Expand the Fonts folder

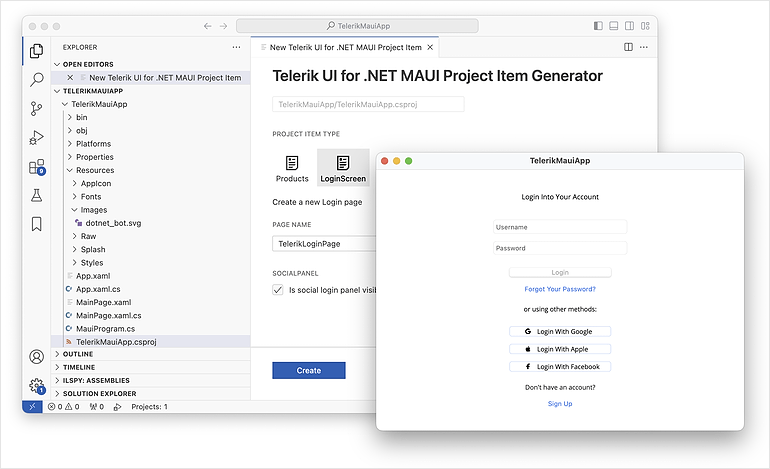point(75,196)
